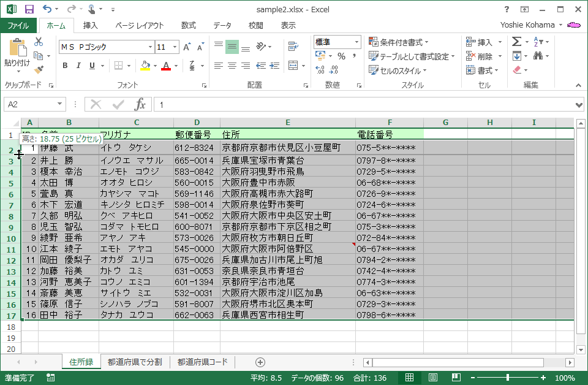588x385 pixels.
Task: Click the orientation text-angle icon
Action: 262,47
